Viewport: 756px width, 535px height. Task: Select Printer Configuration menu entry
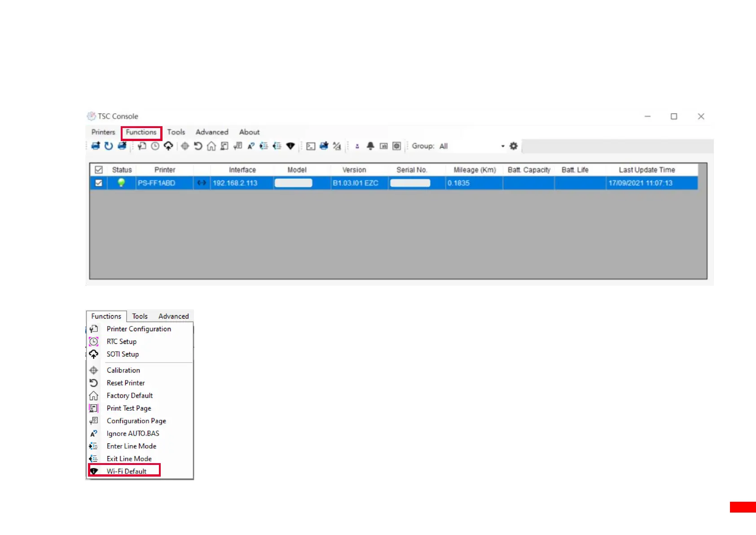tap(139, 329)
